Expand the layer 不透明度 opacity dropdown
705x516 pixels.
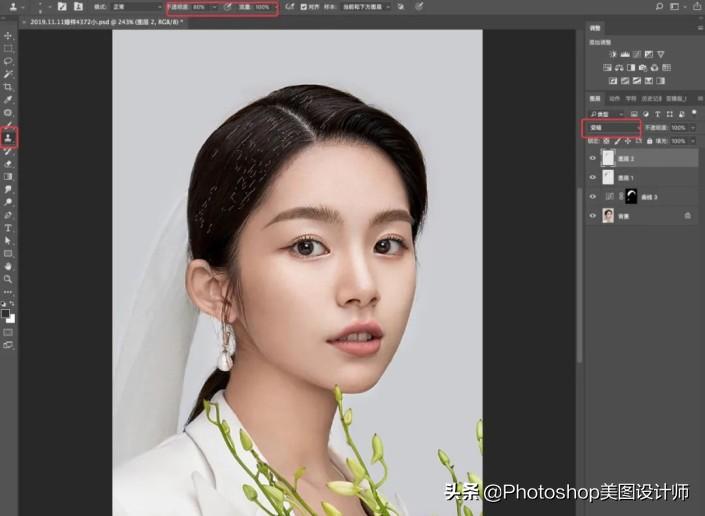pos(693,128)
